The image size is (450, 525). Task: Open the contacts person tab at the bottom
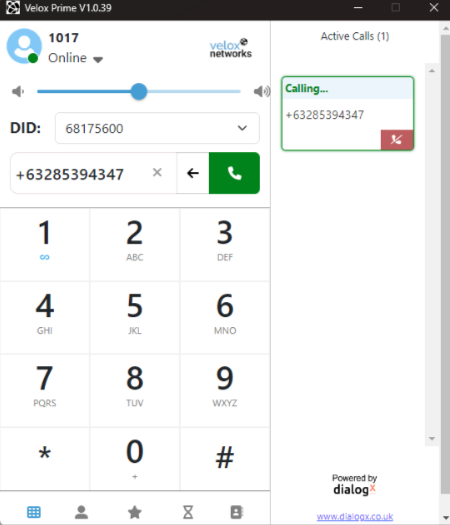(x=81, y=512)
